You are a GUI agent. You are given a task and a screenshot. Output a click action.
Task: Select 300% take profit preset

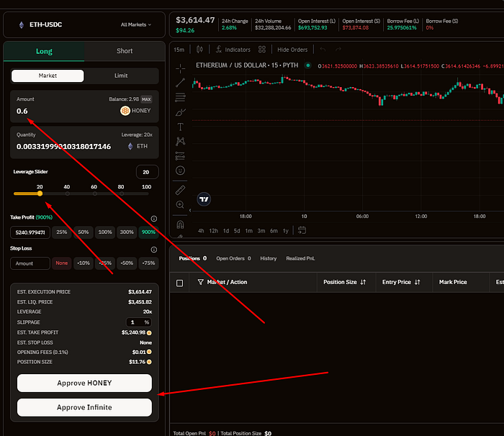pyautogui.click(x=127, y=232)
